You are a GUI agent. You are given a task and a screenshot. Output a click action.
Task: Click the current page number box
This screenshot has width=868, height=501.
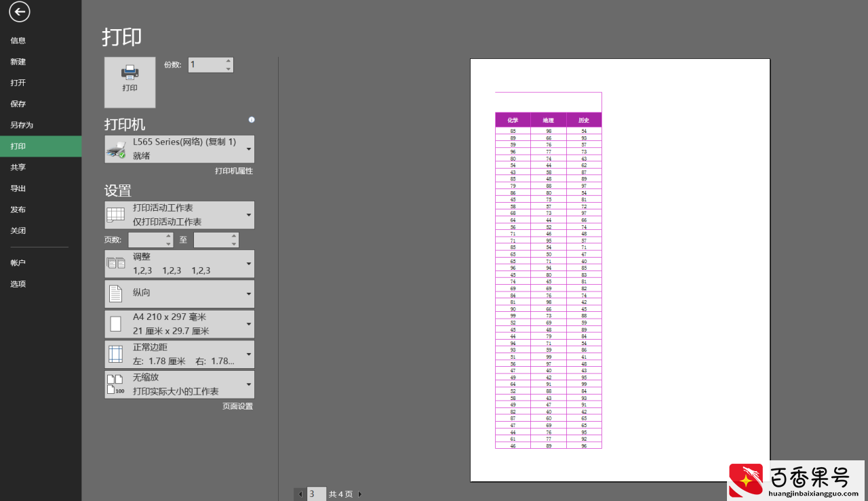coord(316,494)
